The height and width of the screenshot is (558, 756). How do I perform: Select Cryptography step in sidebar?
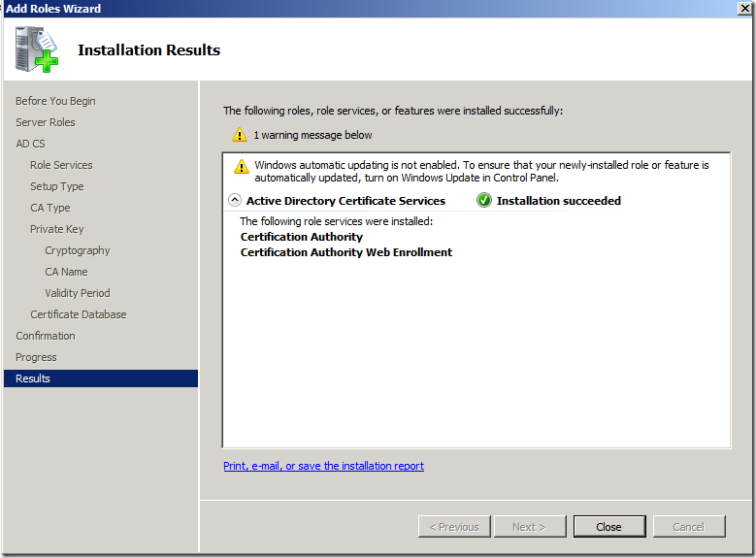[78, 250]
